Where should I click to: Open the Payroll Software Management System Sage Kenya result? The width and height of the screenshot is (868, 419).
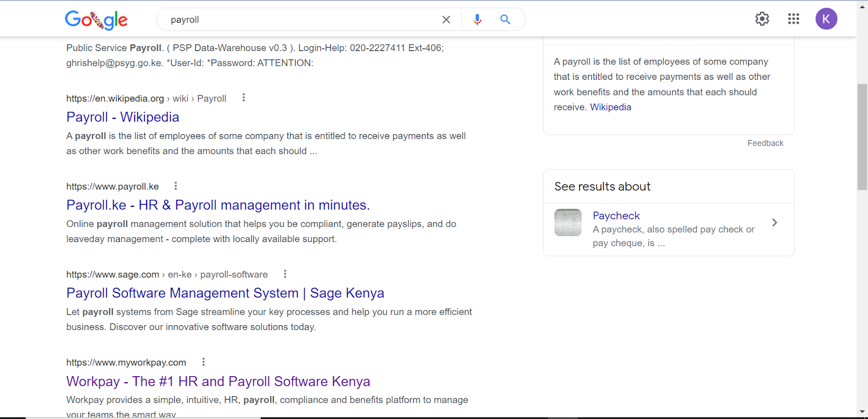point(225,293)
